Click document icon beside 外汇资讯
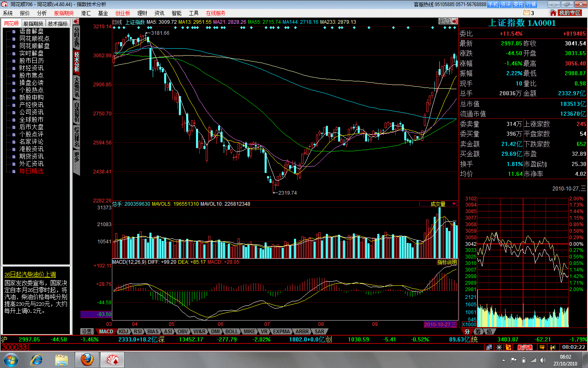588x368 pixels. tap(13, 164)
